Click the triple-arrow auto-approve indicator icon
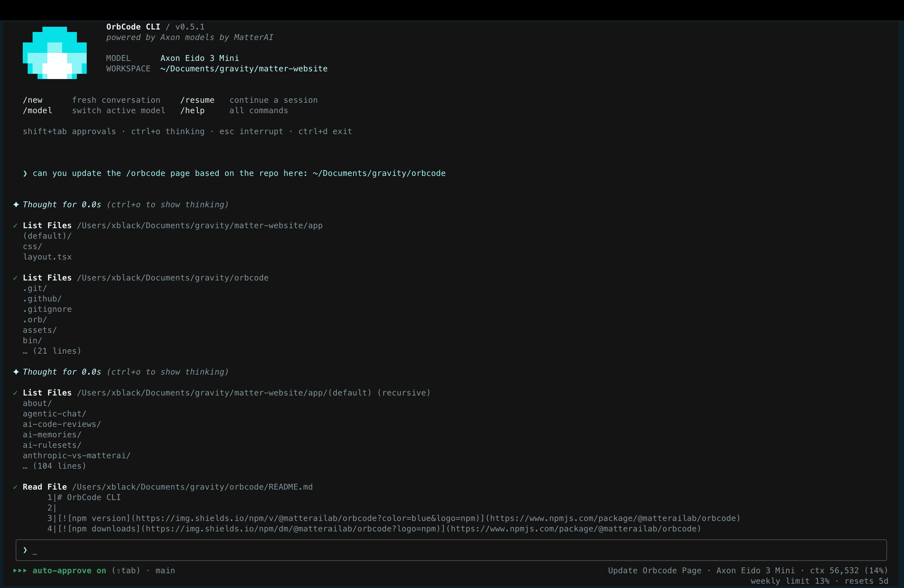The height and width of the screenshot is (588, 904). pyautogui.click(x=20, y=570)
